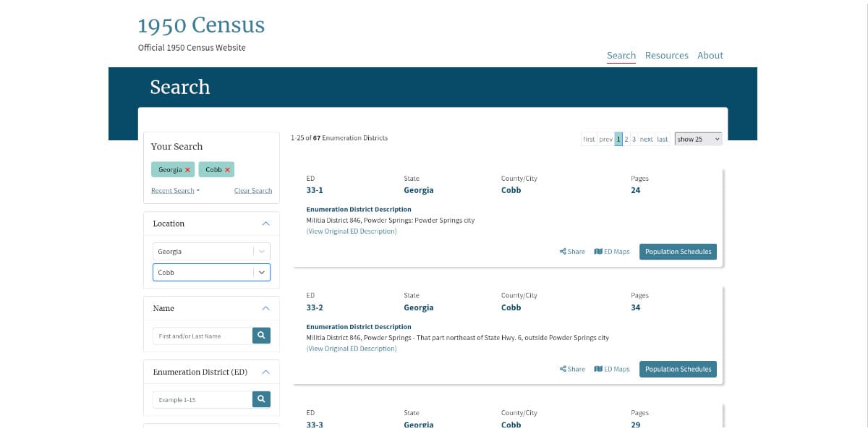868x434 pixels.
Task: Click the 1-25 of 67 Enumeration Districts text
Action: pos(339,138)
